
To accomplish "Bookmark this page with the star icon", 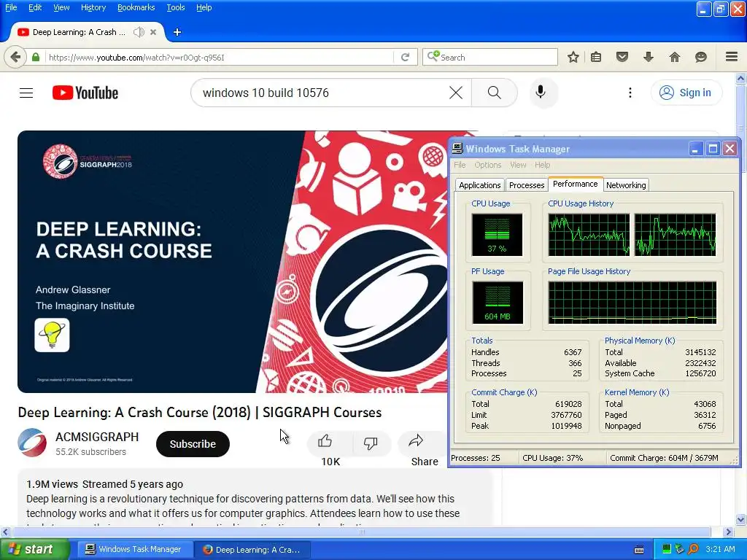I will [x=573, y=57].
